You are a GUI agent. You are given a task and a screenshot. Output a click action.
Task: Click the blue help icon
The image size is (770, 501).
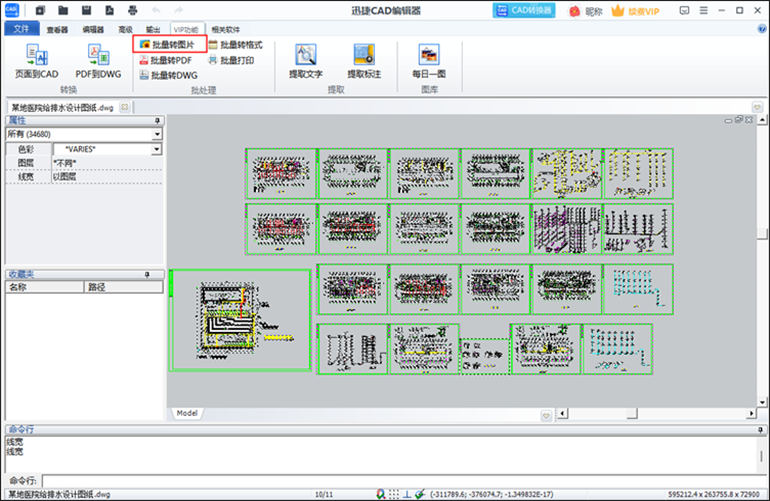(762, 29)
